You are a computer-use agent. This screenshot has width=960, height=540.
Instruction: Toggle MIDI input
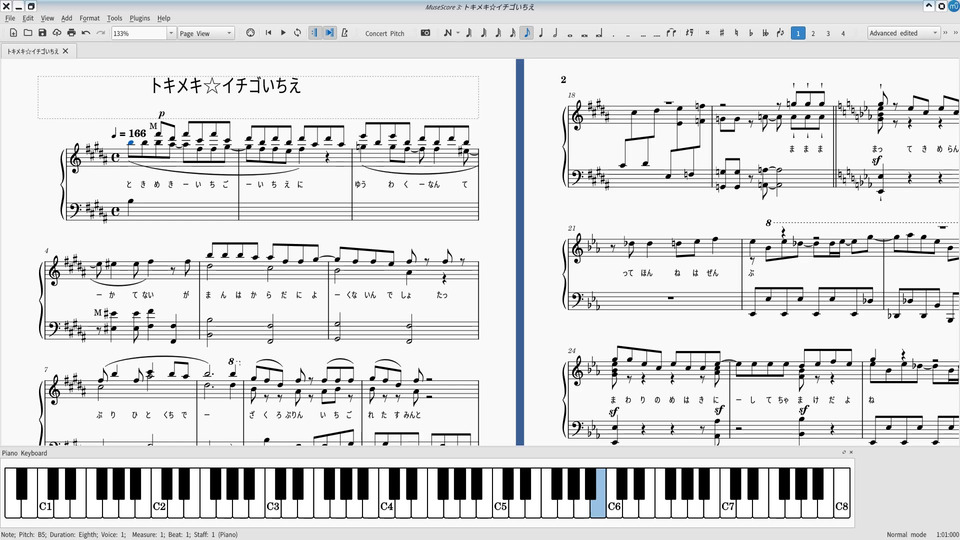click(x=250, y=33)
